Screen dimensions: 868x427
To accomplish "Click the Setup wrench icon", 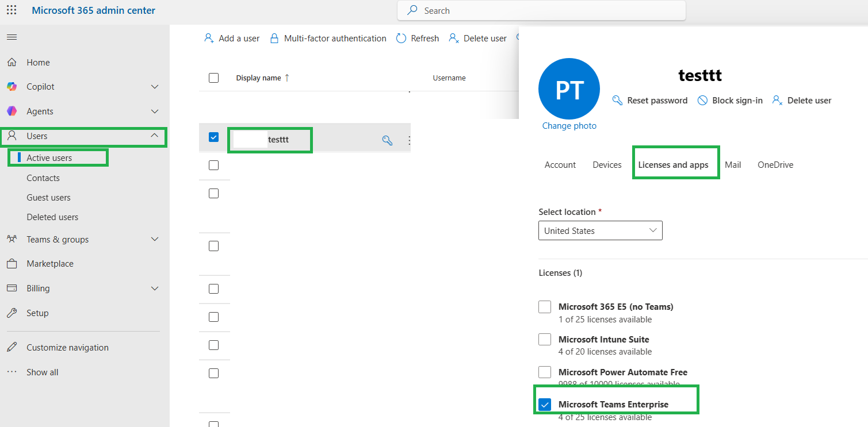I will [12, 313].
